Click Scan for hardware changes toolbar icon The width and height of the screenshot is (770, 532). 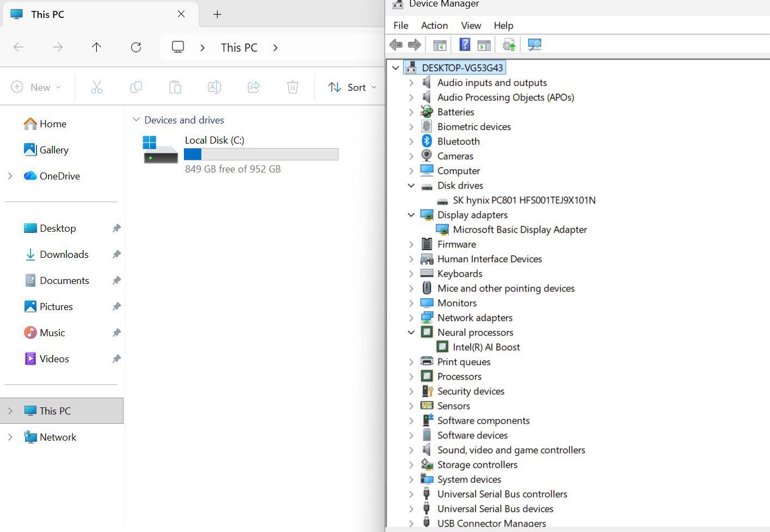534,45
